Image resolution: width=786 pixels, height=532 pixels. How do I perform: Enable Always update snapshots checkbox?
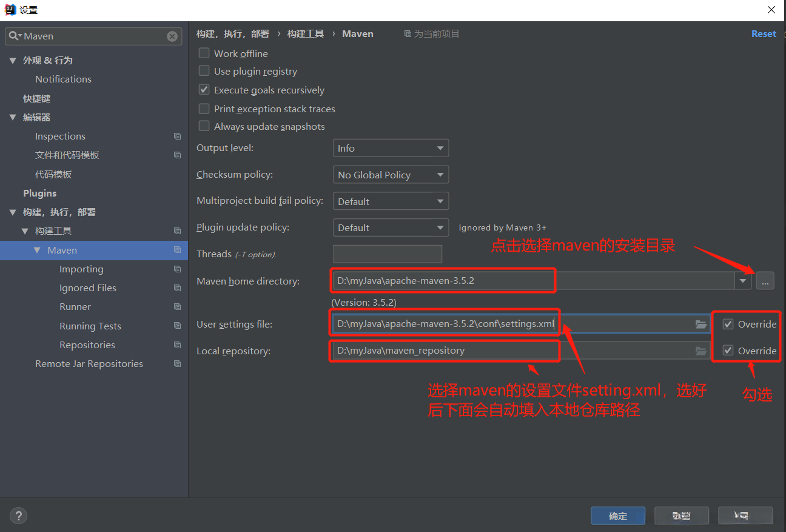pyautogui.click(x=204, y=126)
